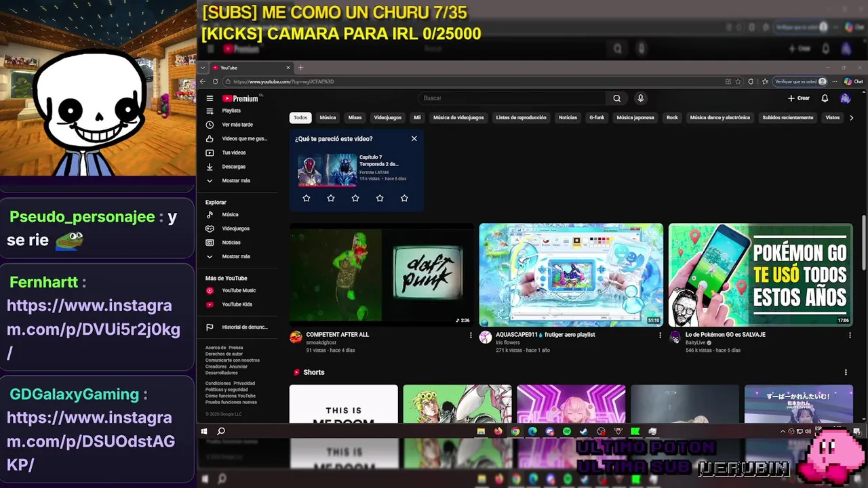
Task: Open the Edge Copilot Chat button
Action: point(853,81)
